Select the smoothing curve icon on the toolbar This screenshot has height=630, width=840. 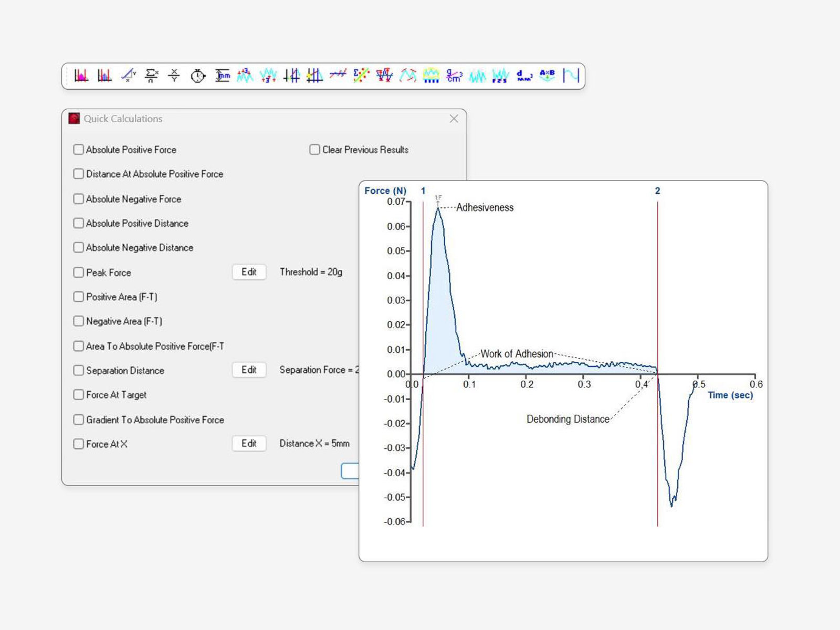pos(571,76)
